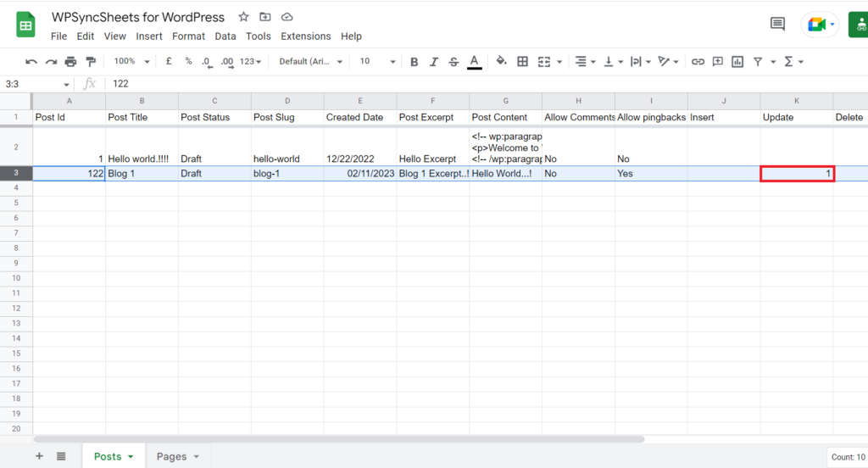Click the 'blog-1' slug cell
This screenshot has width=868, height=468.
(287, 173)
